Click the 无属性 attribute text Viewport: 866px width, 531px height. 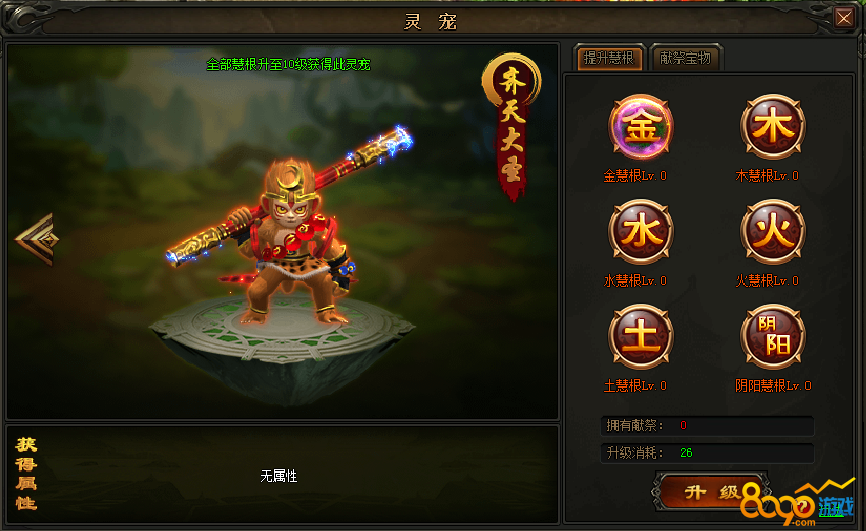(x=279, y=476)
